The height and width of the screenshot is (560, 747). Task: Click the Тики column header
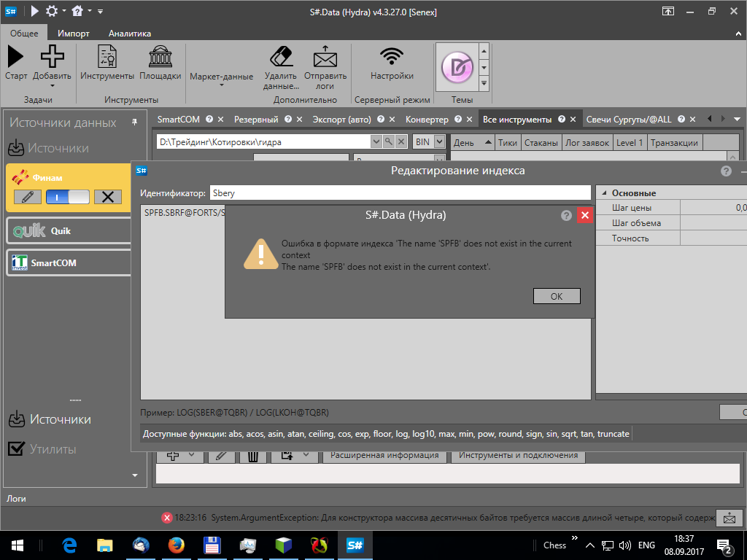pos(508,142)
